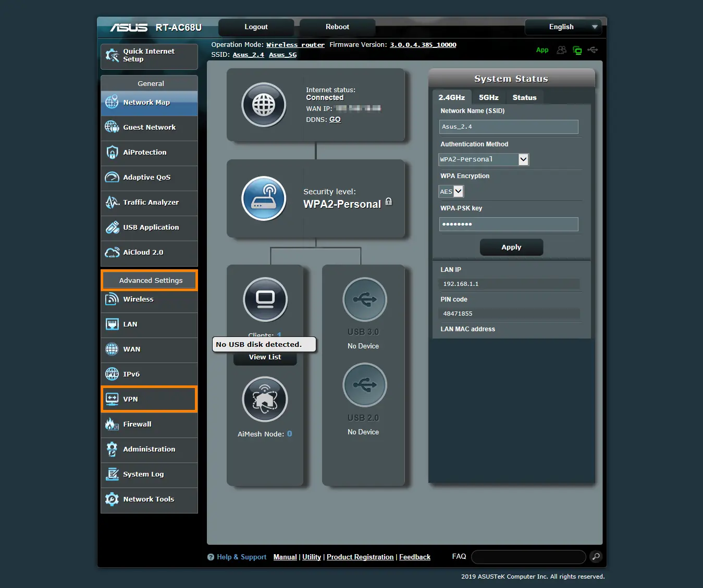Screen dimensions: 703x588
Task: Click the AiCloud 2.0 cloud icon
Action: tap(112, 253)
